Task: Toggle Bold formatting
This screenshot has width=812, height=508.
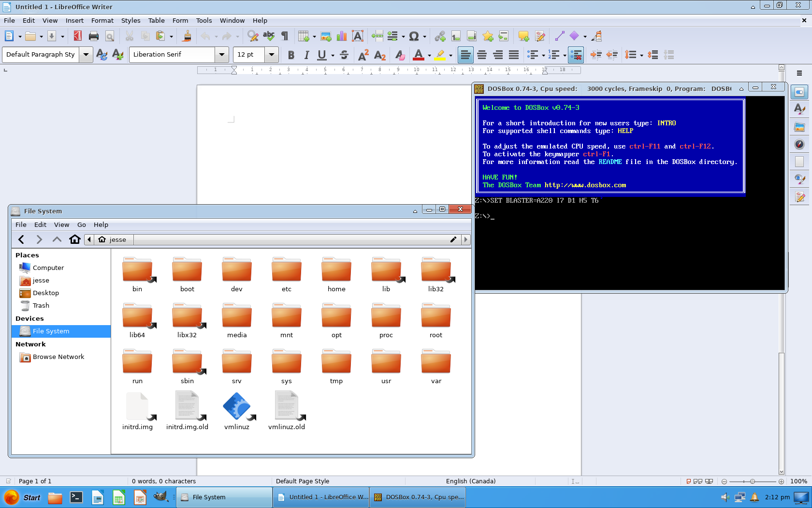Action: pyautogui.click(x=291, y=55)
